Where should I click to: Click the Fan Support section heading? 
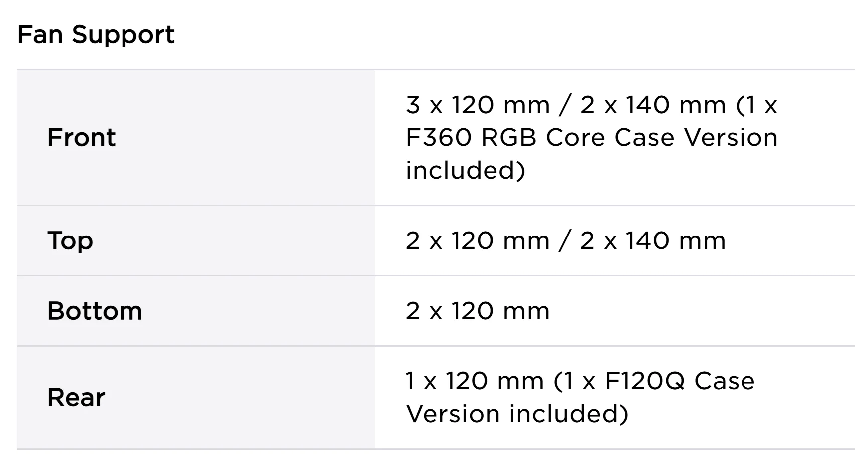point(96,35)
